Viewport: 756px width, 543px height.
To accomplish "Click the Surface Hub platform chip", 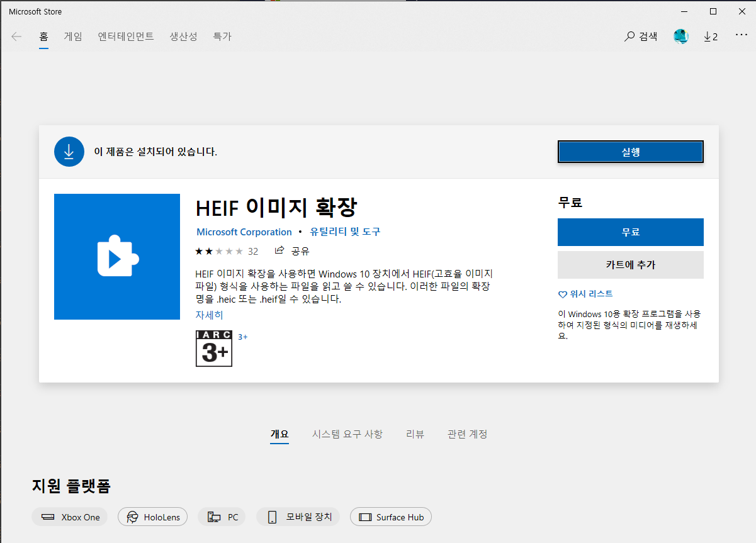I will 391,517.
